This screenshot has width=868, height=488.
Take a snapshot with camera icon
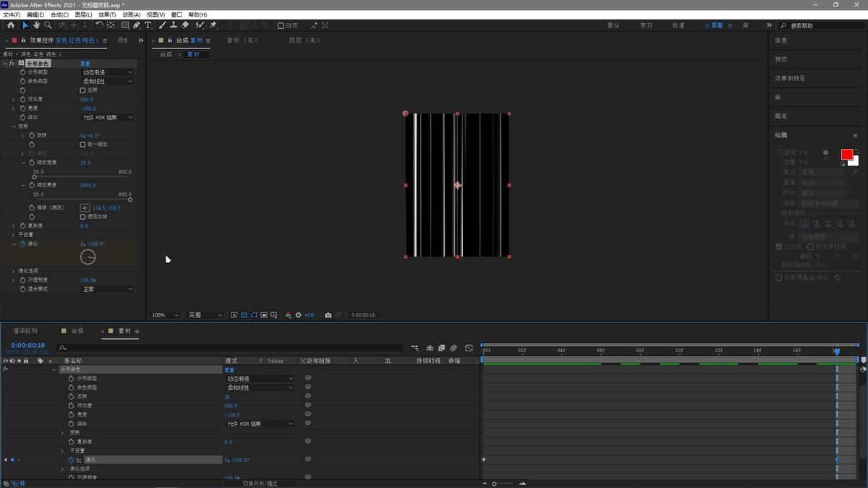tap(328, 315)
